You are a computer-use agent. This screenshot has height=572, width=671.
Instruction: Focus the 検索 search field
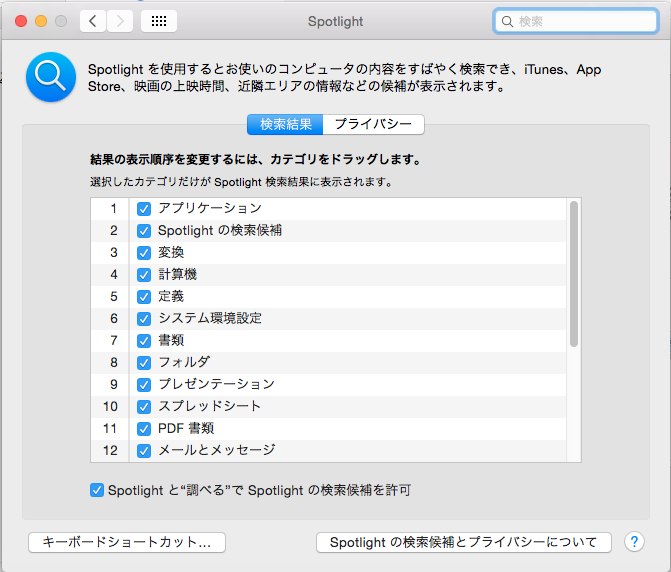[x=576, y=21]
